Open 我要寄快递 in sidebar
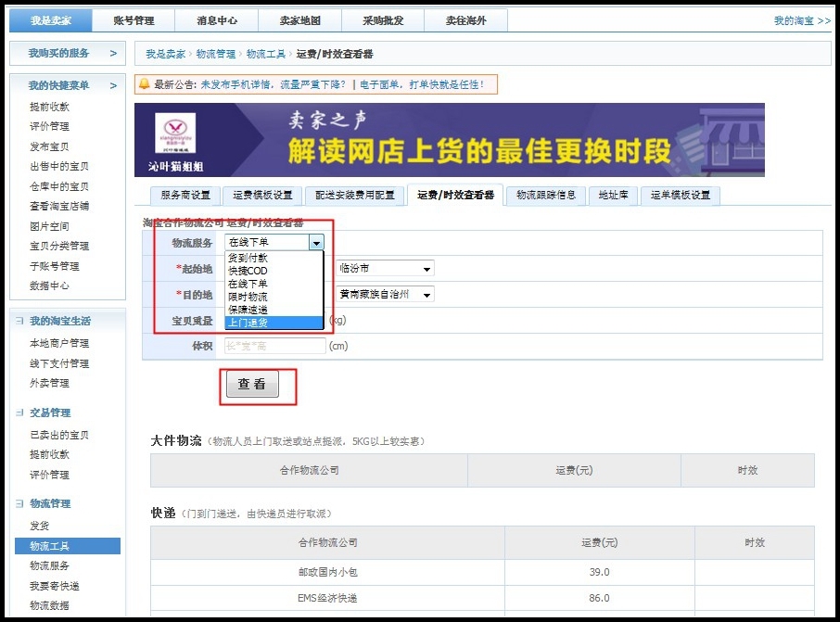 coord(54,586)
